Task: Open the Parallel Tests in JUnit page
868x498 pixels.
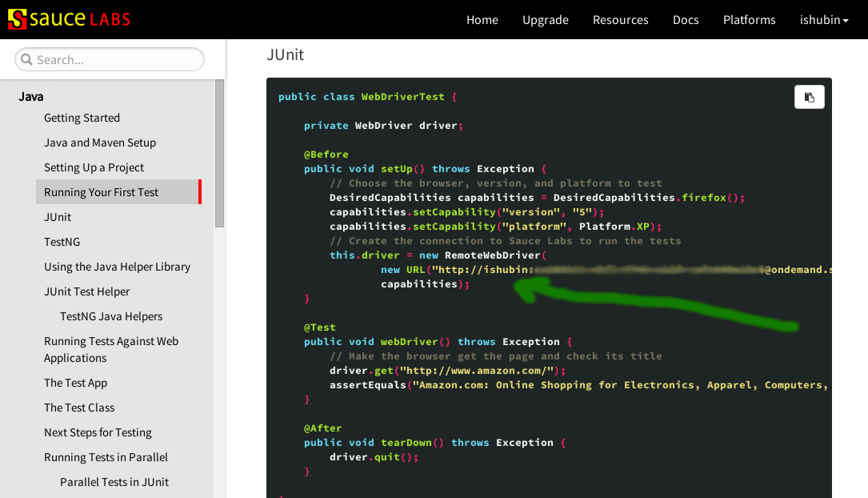Action: click(114, 482)
